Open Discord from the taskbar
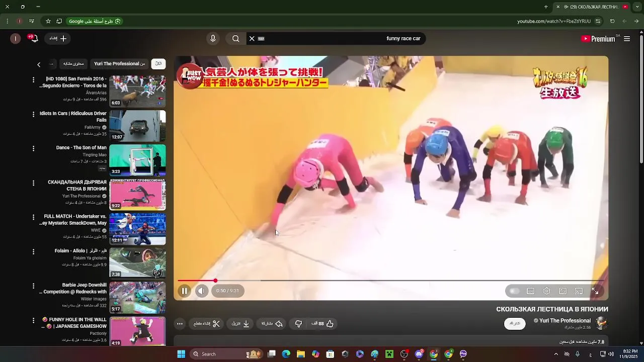The width and height of the screenshot is (644, 362). (x=419, y=354)
